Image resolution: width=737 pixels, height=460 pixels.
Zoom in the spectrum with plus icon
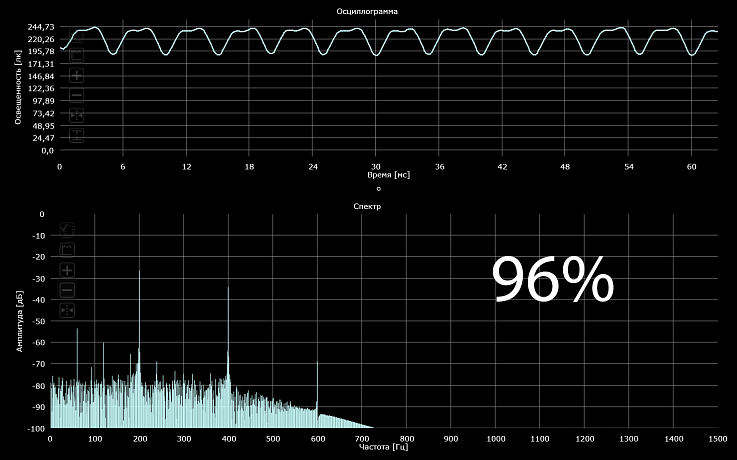tap(67, 270)
